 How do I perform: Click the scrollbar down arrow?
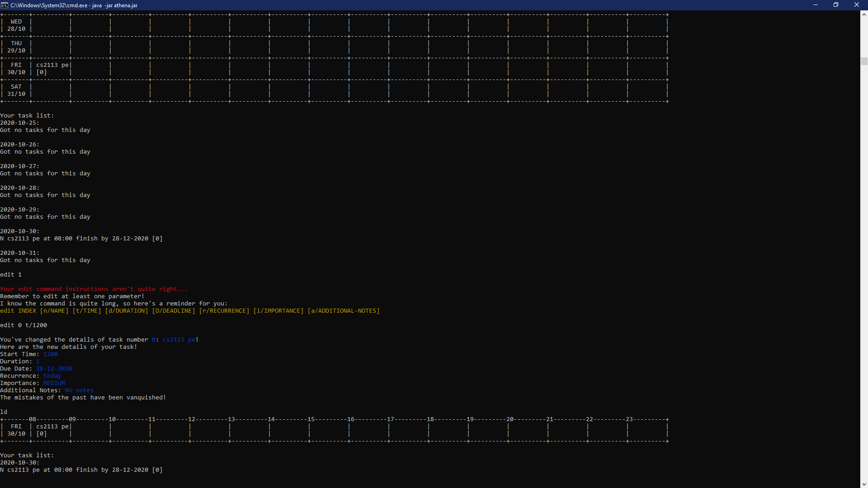tap(864, 484)
